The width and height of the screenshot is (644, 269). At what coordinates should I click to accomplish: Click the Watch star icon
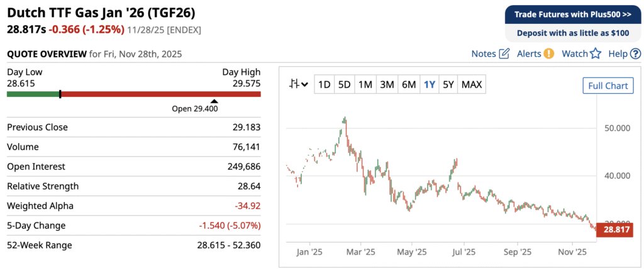596,54
